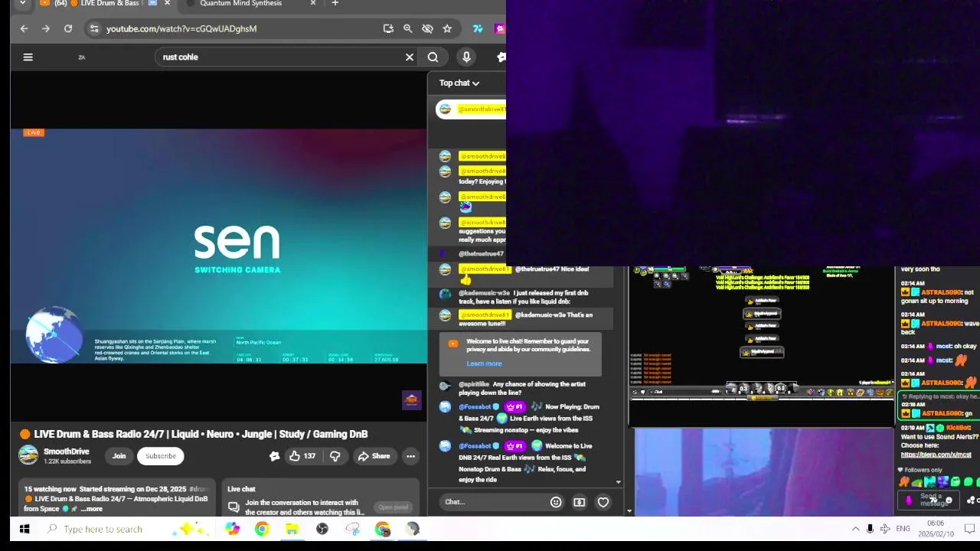This screenshot has height=551, width=980.
Task: Click the install/cast screen icon in the address bar
Action: coord(388,28)
